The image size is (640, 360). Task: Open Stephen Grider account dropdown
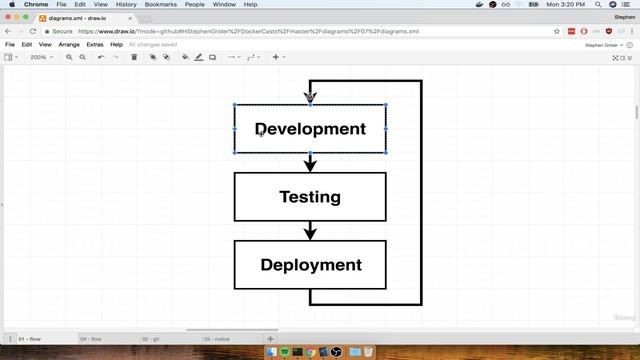pos(604,45)
